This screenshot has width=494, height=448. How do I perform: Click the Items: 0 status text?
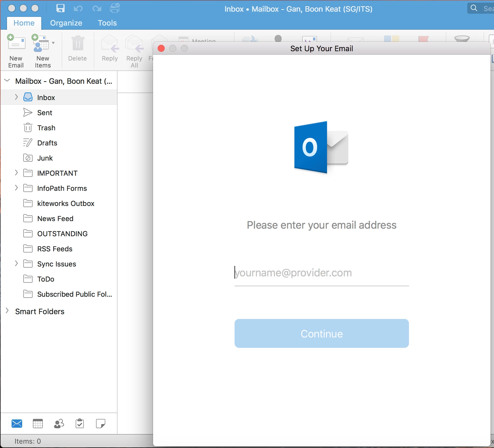[28, 441]
